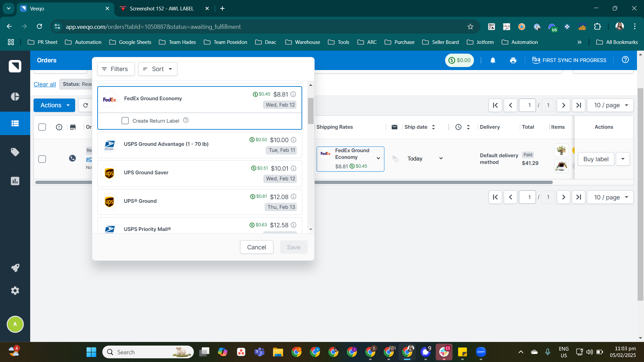Open the Today ship date dropdown
Screen dimensions: 644x362
pyautogui.click(x=425, y=159)
